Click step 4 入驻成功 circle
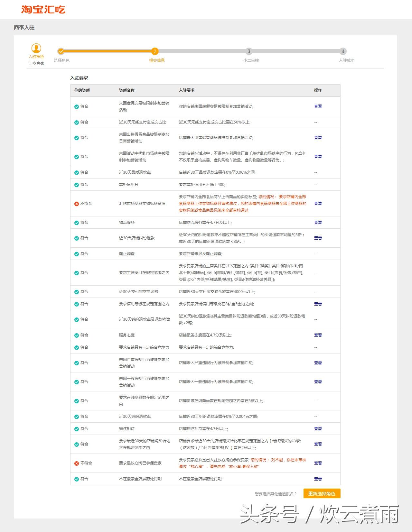Screen dimensions: 412x532 343,51
